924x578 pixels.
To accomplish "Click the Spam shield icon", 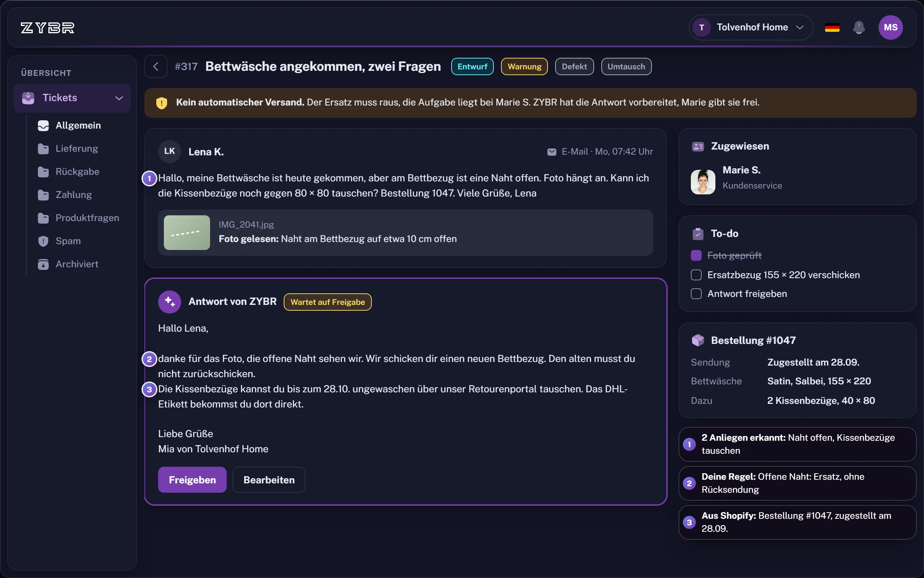I will 43,241.
